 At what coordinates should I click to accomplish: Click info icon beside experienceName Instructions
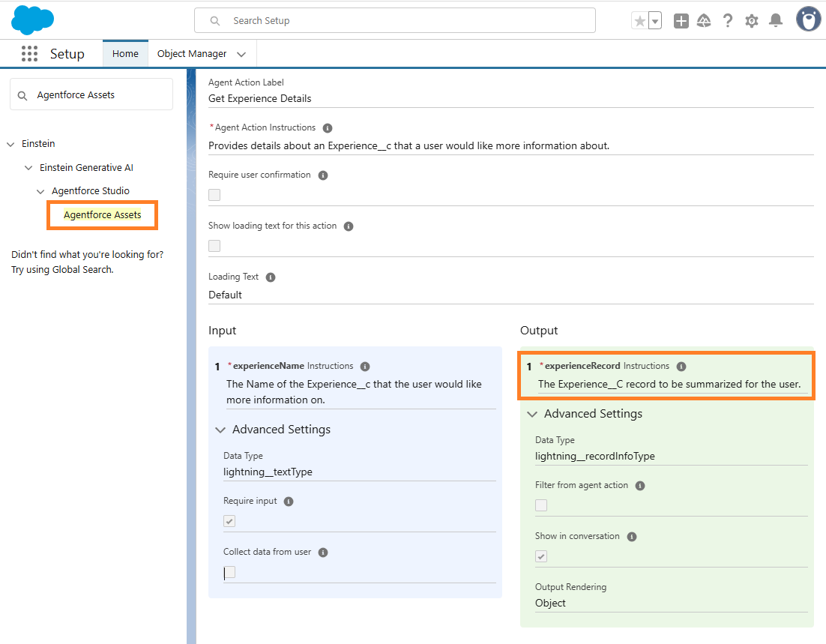[364, 367]
